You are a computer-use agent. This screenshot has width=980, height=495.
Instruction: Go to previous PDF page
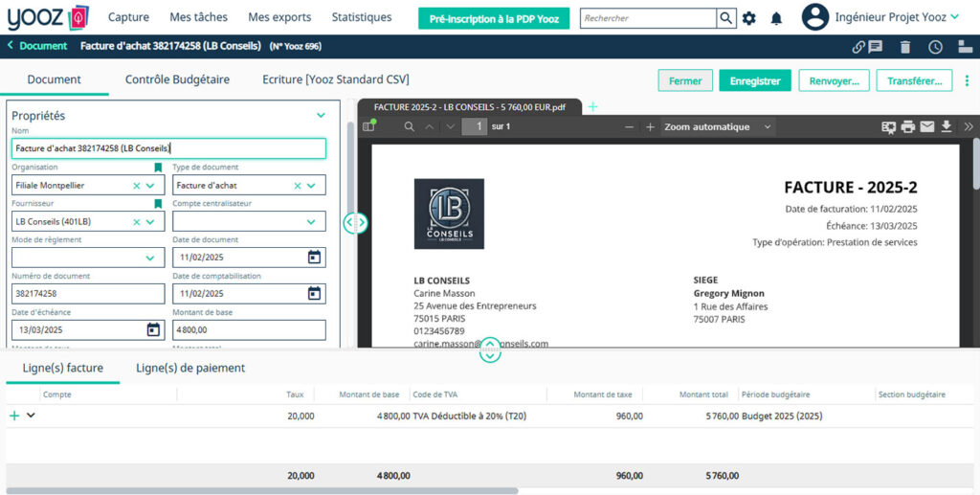point(430,126)
